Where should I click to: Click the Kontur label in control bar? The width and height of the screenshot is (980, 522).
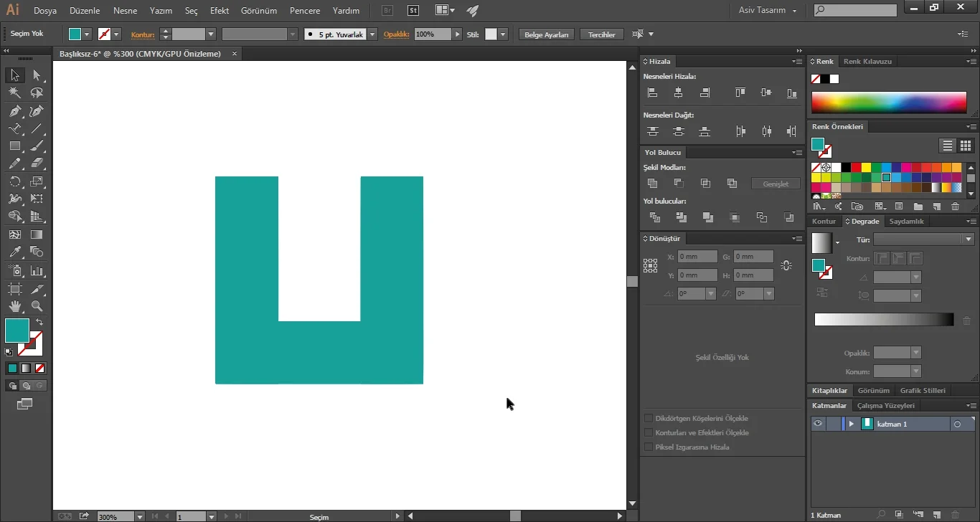(143, 34)
